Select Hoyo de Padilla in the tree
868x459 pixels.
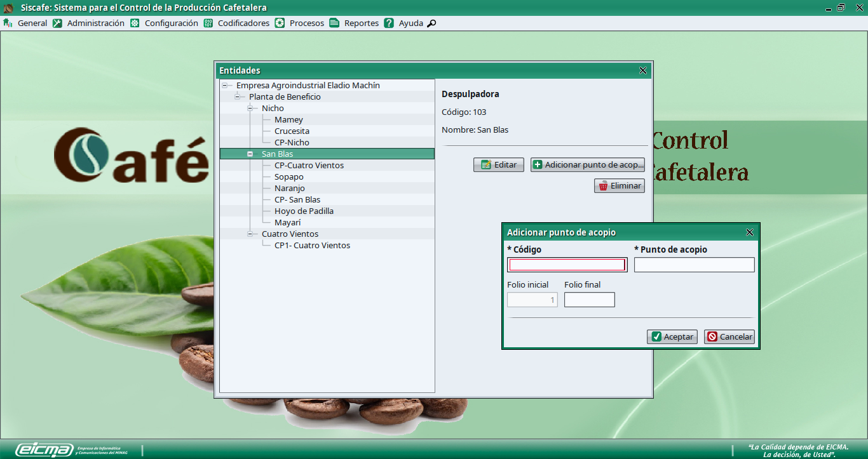point(304,211)
